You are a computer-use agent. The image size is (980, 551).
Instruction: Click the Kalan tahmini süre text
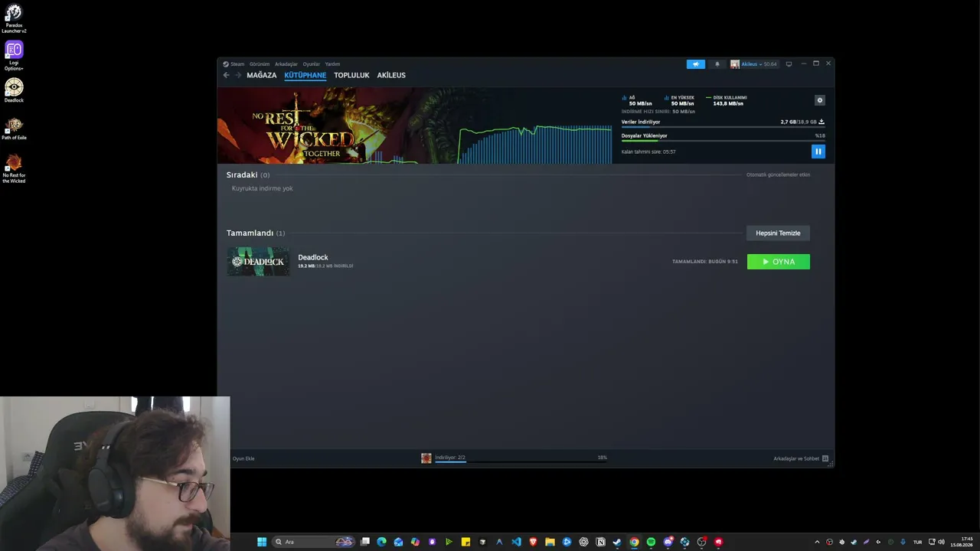pos(648,152)
